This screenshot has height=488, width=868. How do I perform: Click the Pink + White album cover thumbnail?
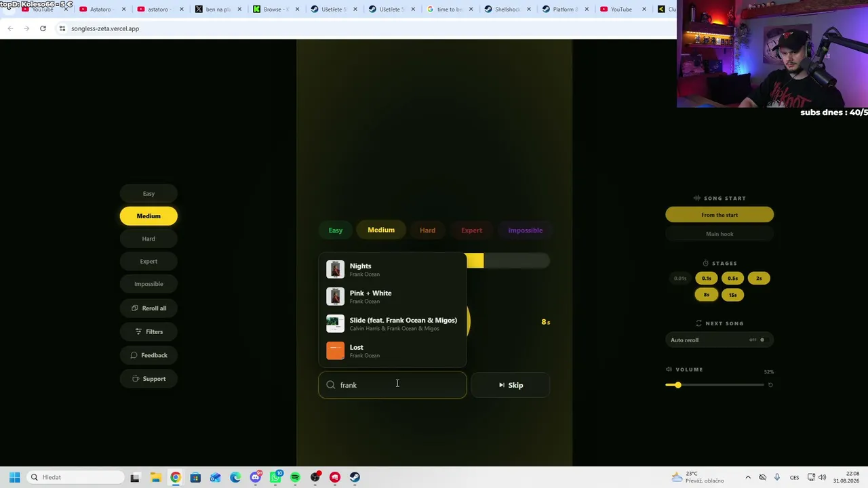click(335, 297)
